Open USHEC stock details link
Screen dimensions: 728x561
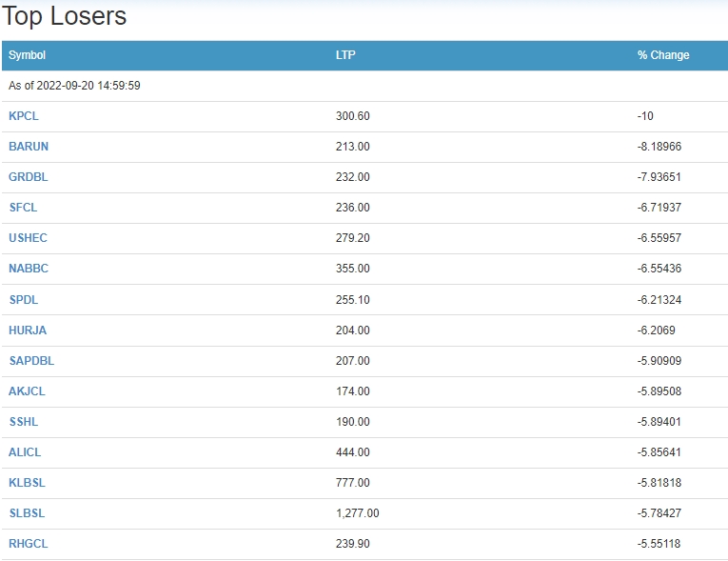coord(28,238)
